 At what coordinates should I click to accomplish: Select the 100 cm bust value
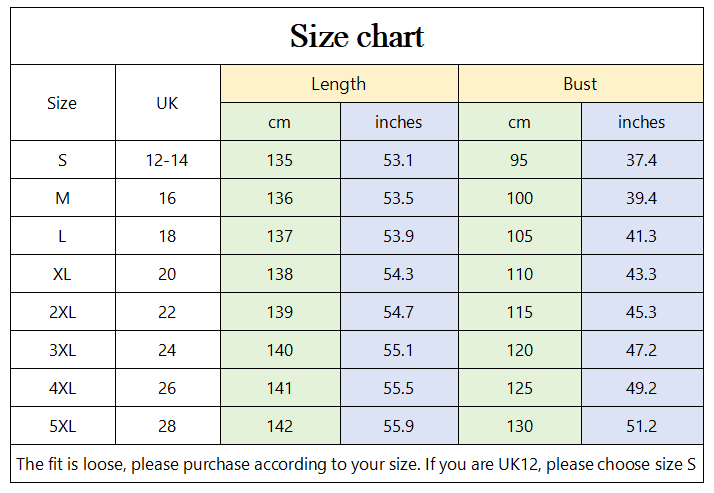tap(520, 198)
